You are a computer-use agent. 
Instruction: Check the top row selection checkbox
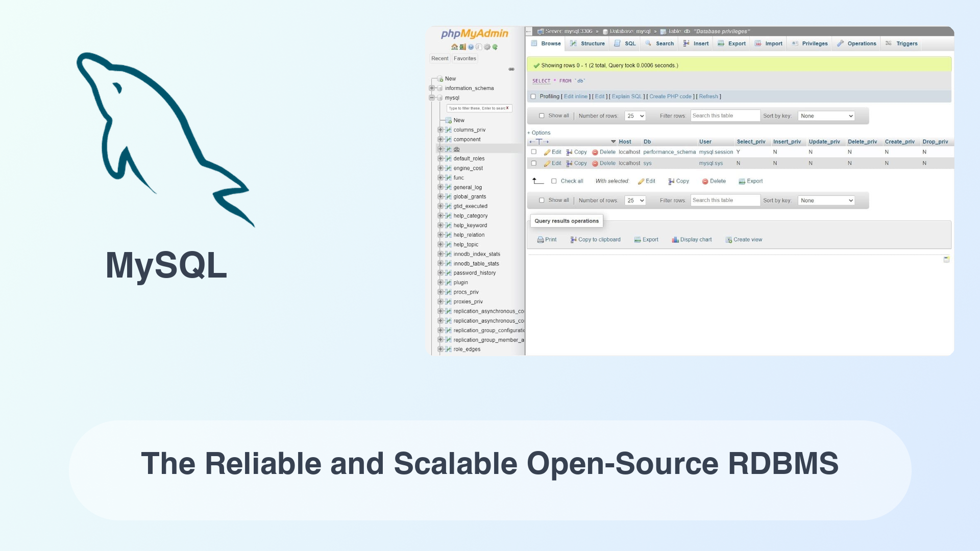coord(534,152)
